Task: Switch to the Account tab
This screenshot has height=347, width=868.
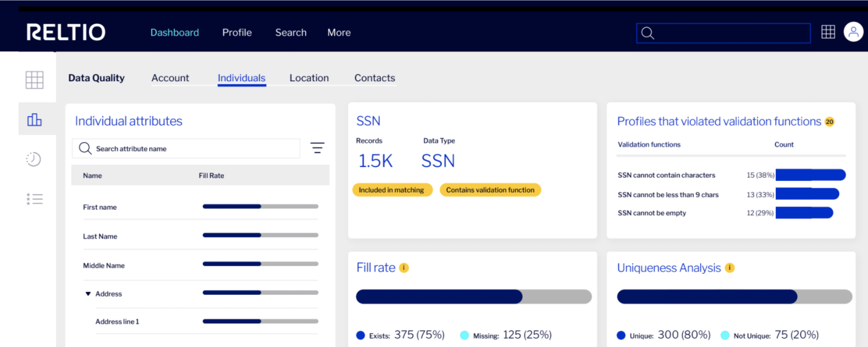Action: click(170, 78)
